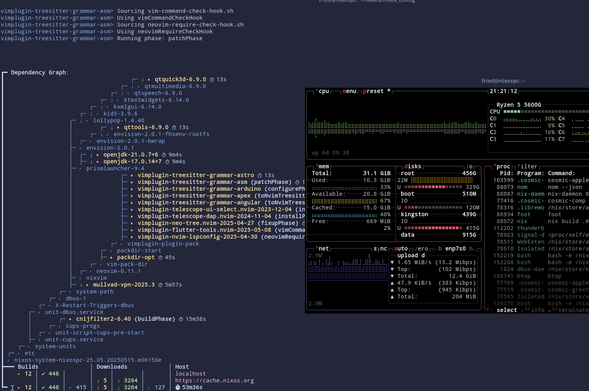
Task: Toggle io mode in the disks box
Action: (469, 166)
